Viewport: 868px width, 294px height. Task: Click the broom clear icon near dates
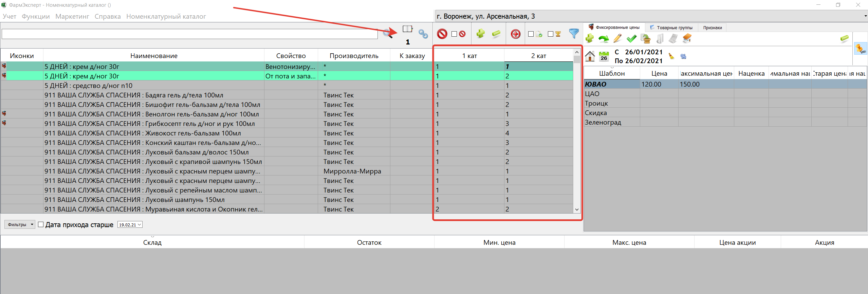[x=671, y=56]
